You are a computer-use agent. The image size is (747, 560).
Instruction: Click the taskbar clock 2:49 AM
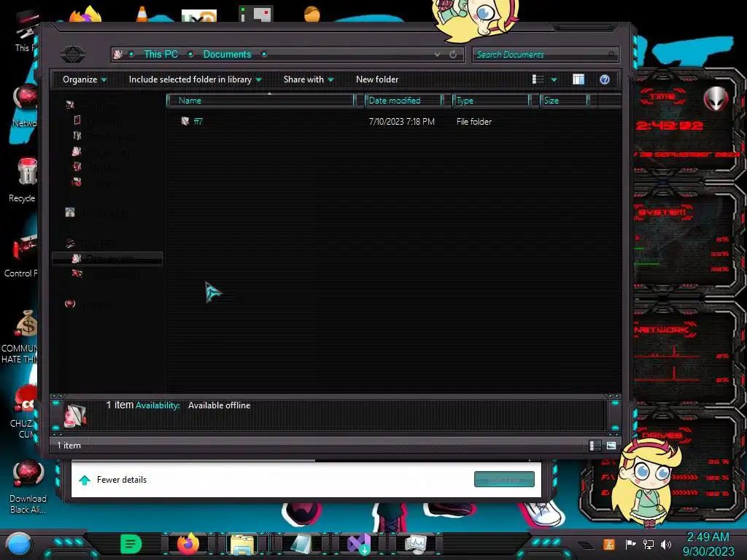pyautogui.click(x=708, y=544)
